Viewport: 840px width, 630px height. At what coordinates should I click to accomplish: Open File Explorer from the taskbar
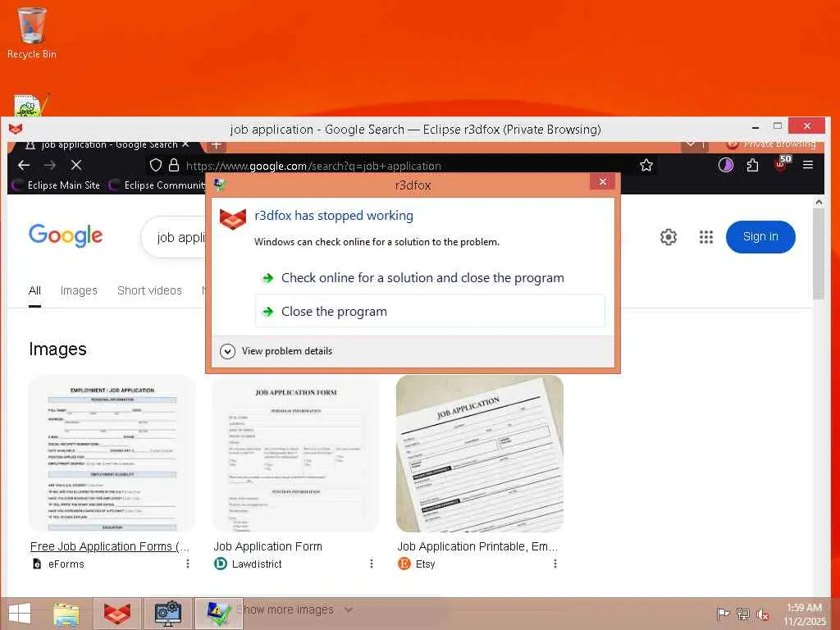(66, 614)
